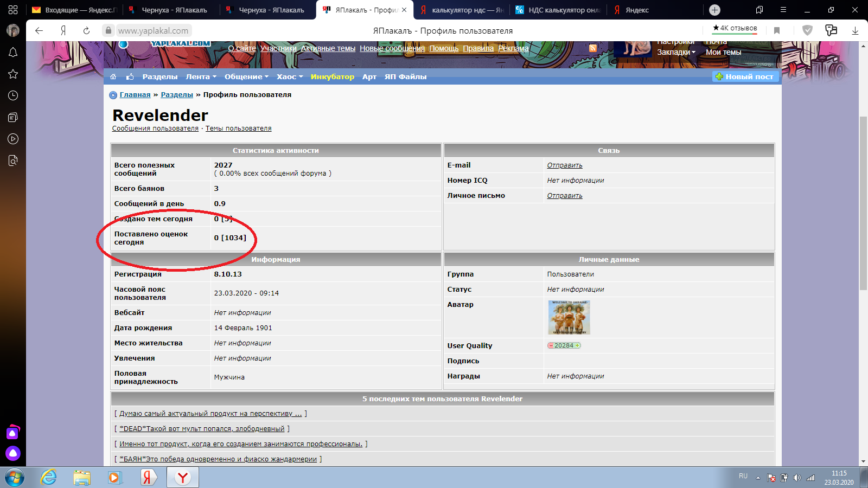Open the Windows Start menu
Viewport: 868px width, 488px height.
click(x=15, y=477)
